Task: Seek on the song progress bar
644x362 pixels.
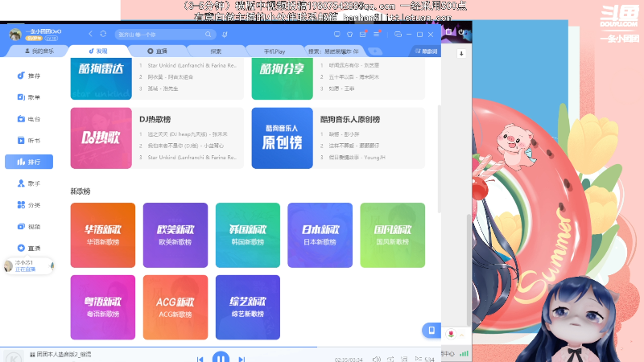Action: (x=221, y=348)
